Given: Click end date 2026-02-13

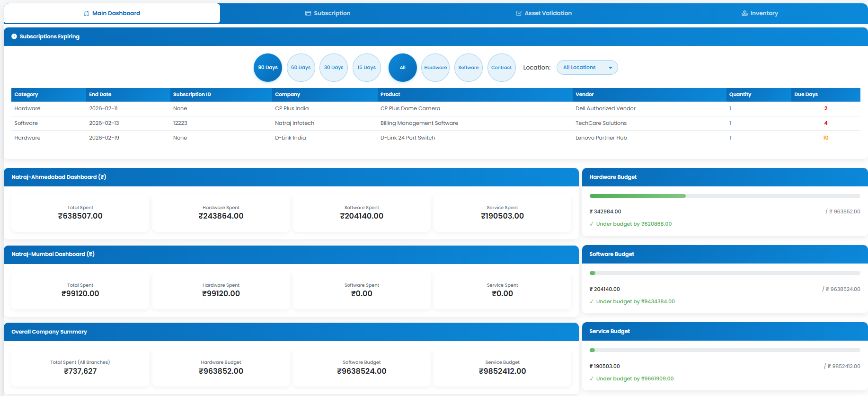Looking at the screenshot, I should pyautogui.click(x=104, y=123).
